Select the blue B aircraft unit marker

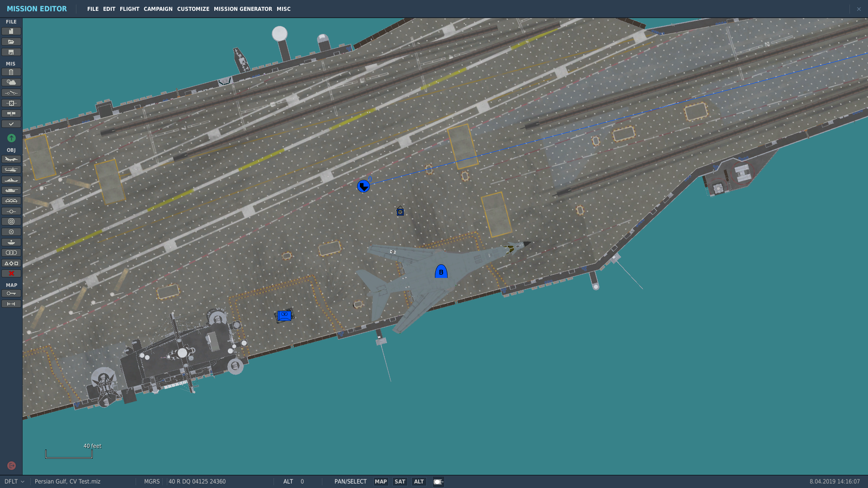pyautogui.click(x=441, y=272)
